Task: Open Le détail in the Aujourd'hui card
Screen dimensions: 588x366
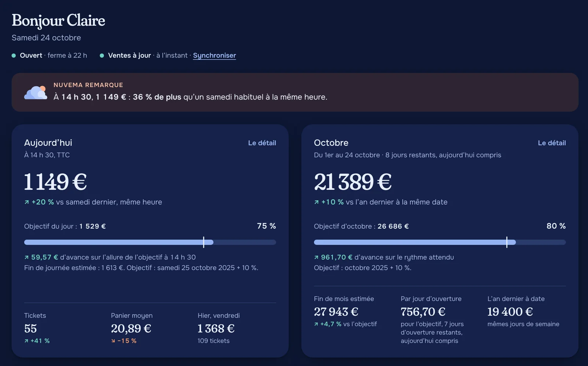Action: click(x=262, y=143)
